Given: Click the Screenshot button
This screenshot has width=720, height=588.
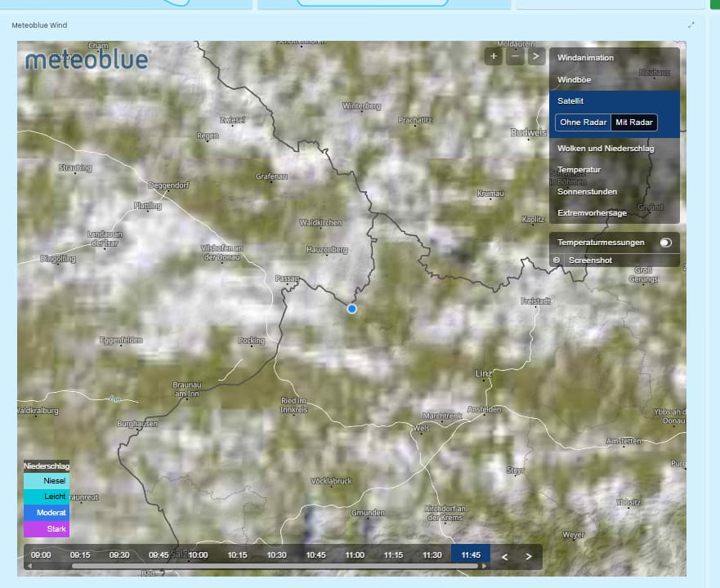Looking at the screenshot, I should (x=590, y=261).
